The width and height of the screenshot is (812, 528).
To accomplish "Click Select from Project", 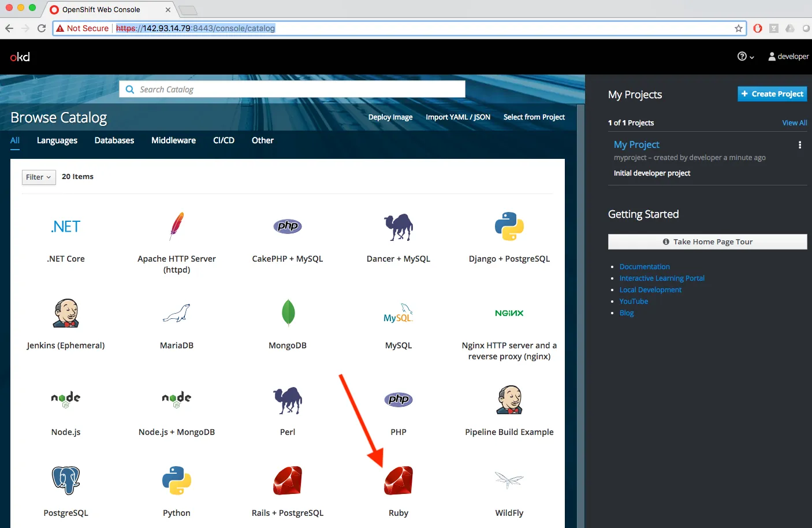I will (534, 117).
